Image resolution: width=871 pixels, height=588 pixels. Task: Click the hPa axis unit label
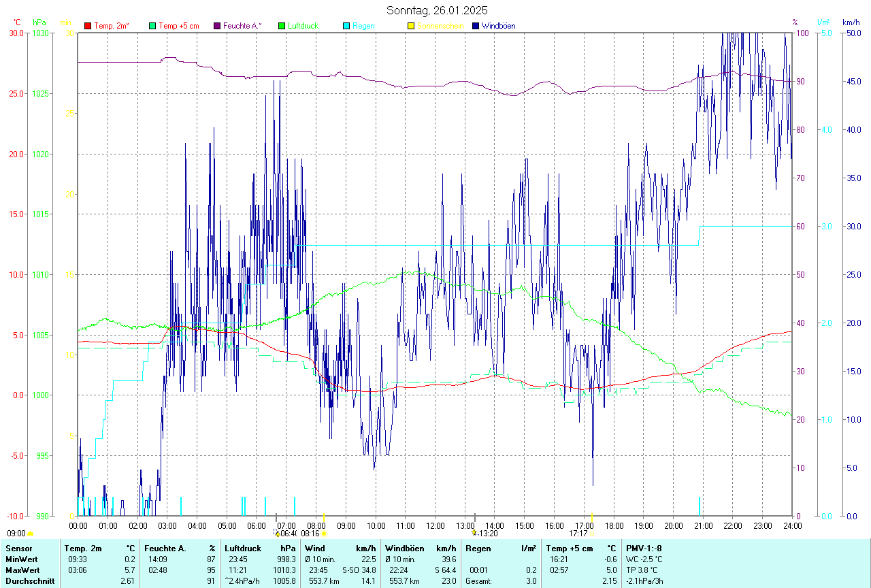[39, 22]
